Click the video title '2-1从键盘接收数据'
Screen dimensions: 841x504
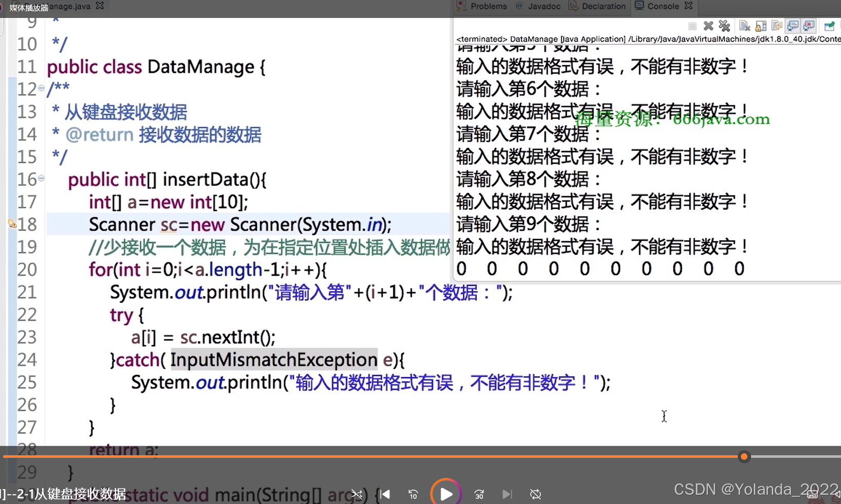pyautogui.click(x=72, y=494)
